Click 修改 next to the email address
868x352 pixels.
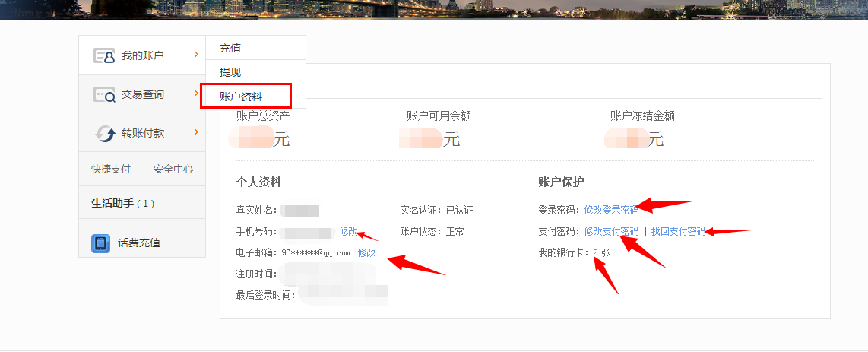tap(366, 252)
